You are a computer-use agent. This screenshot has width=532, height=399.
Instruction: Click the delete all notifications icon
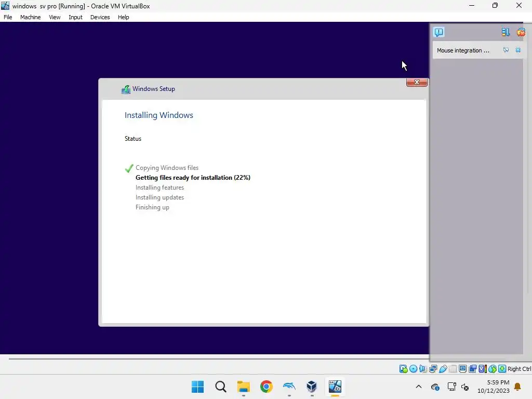coord(521,32)
